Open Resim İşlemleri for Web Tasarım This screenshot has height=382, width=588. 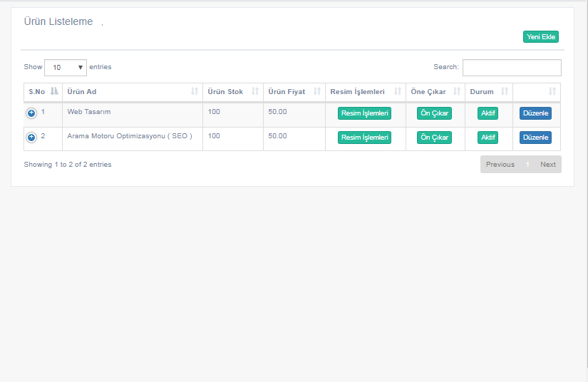click(x=364, y=113)
